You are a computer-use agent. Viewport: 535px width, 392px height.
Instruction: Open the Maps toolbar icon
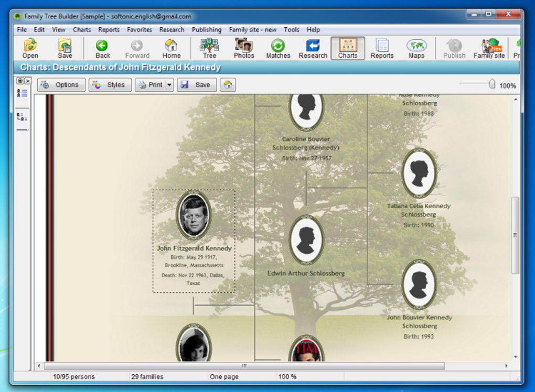pos(416,48)
